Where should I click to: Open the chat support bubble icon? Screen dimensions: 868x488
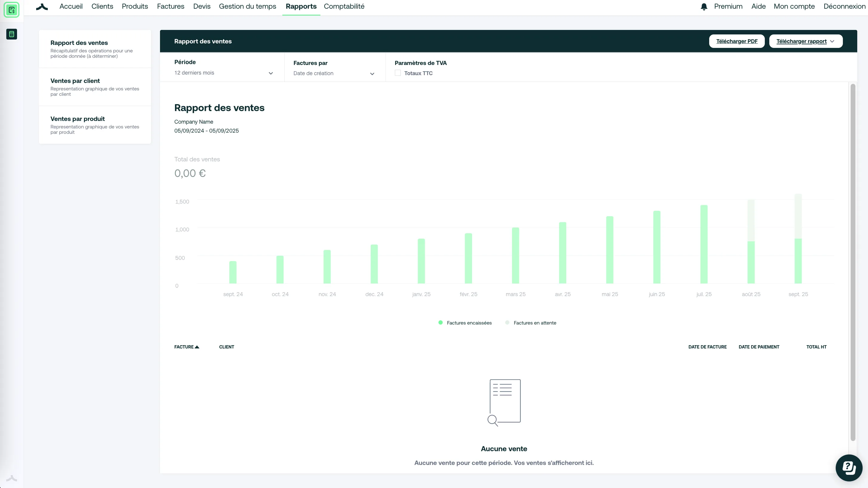tap(849, 468)
